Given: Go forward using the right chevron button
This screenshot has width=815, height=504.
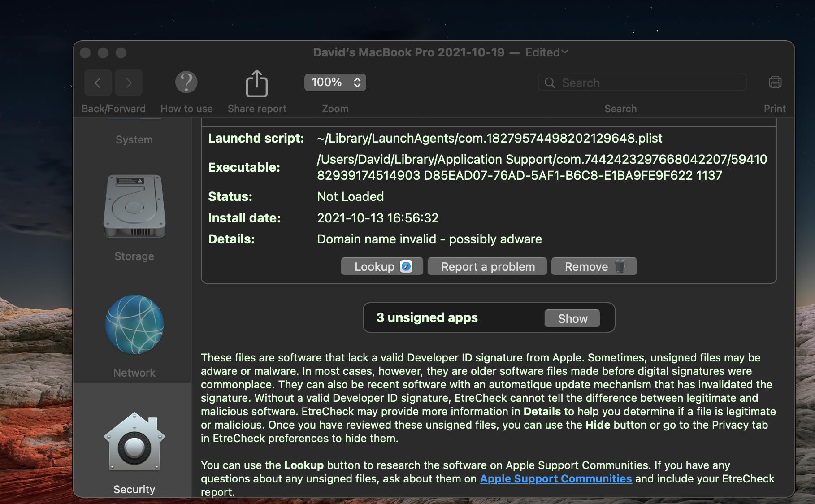Looking at the screenshot, I should pyautogui.click(x=129, y=83).
